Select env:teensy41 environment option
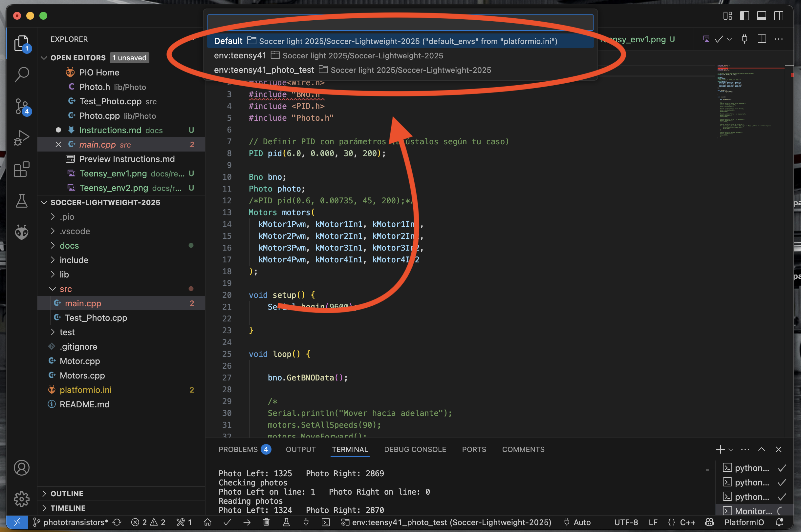801x532 pixels. (240, 55)
